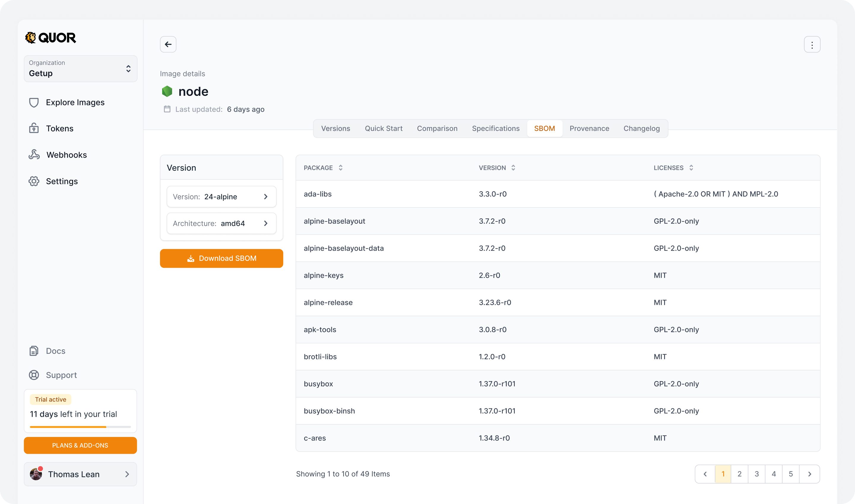Open the Changelog tab
Image resolution: width=855 pixels, height=504 pixels.
(x=641, y=129)
